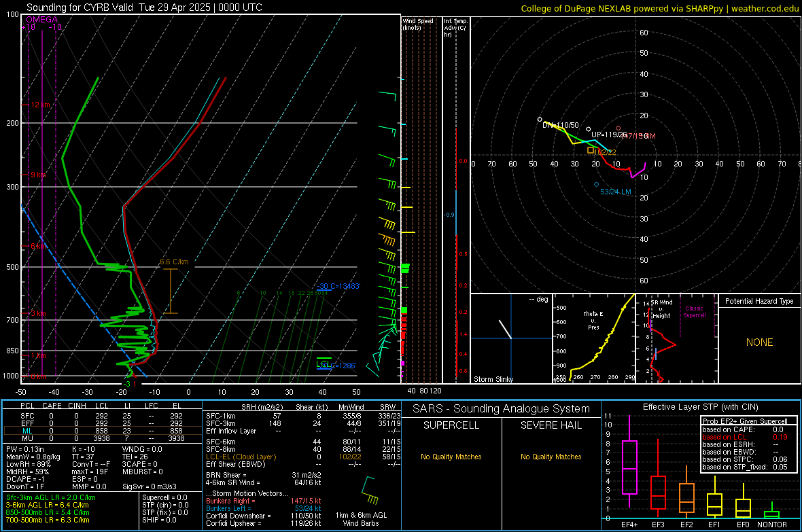Image resolution: width=802 pixels, height=532 pixels.
Task: Click the Corfidi Downshear = 110/50 kt line
Action: [264, 516]
